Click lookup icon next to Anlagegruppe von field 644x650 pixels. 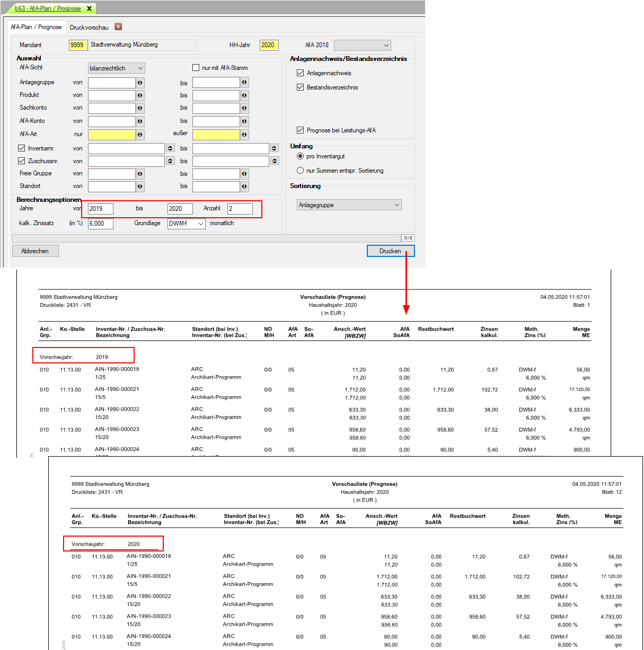point(140,83)
